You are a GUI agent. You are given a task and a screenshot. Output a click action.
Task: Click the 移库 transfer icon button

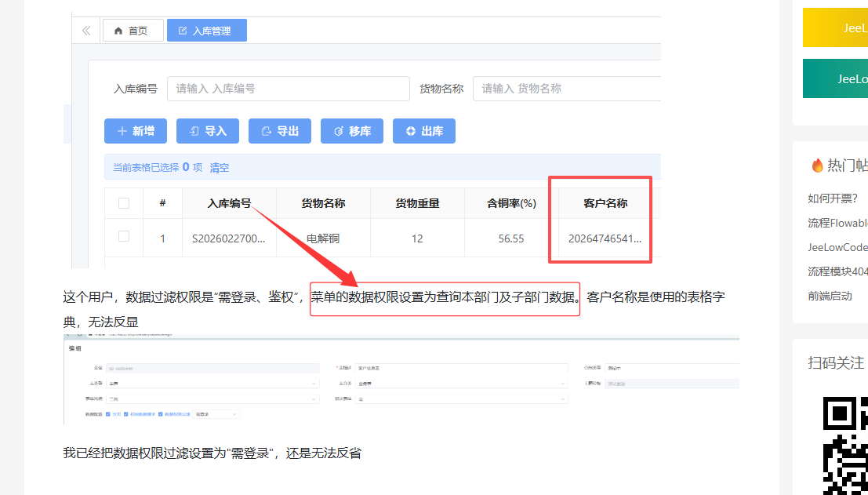pos(351,131)
